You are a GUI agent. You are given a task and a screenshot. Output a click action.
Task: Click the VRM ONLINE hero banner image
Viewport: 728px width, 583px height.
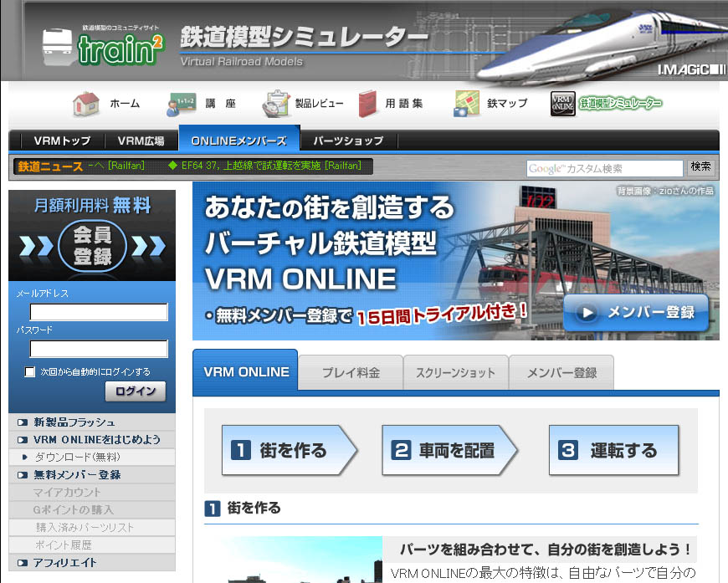coord(455,261)
